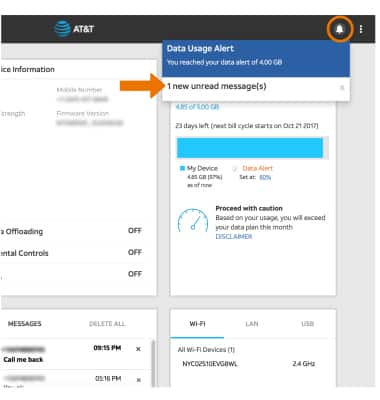Click the 23 days left billing text
The width and height of the screenshot is (380, 400).
247,126
